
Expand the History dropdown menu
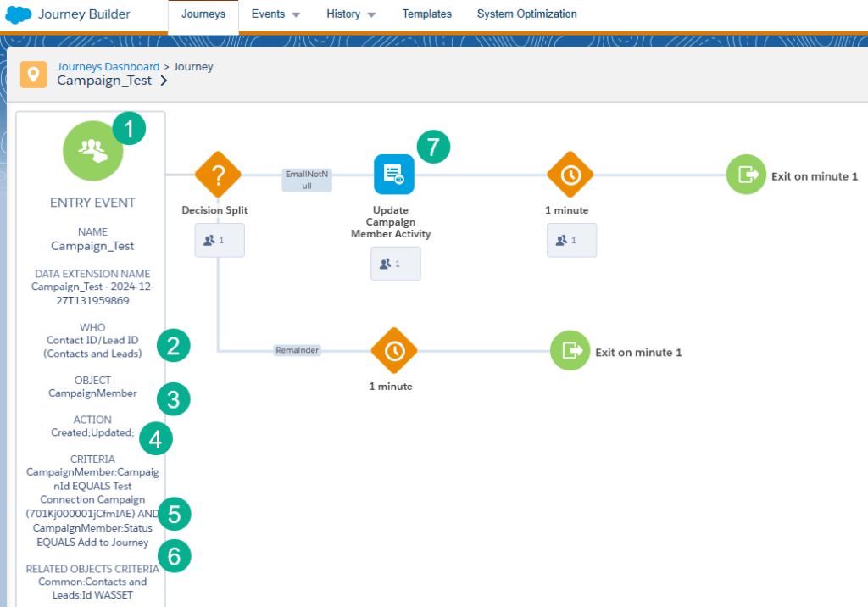pyautogui.click(x=351, y=14)
